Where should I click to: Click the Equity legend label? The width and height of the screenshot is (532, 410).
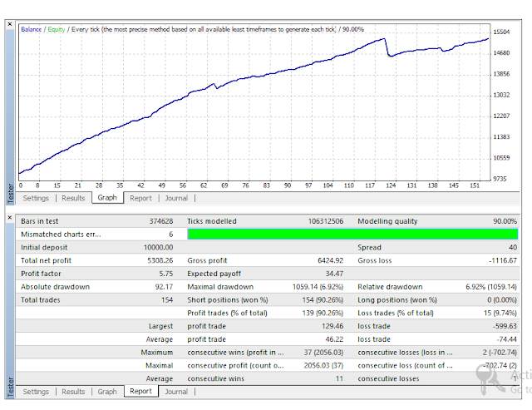57,30
